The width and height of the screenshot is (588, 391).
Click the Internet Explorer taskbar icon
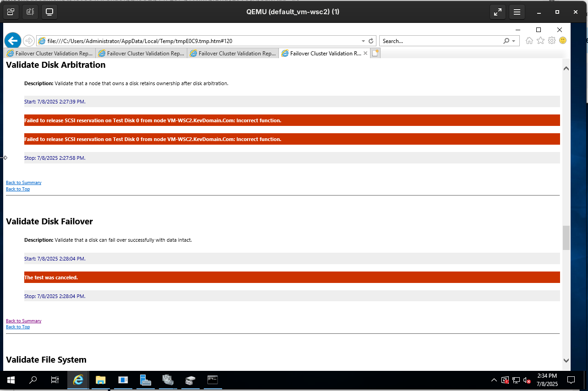(x=78, y=380)
